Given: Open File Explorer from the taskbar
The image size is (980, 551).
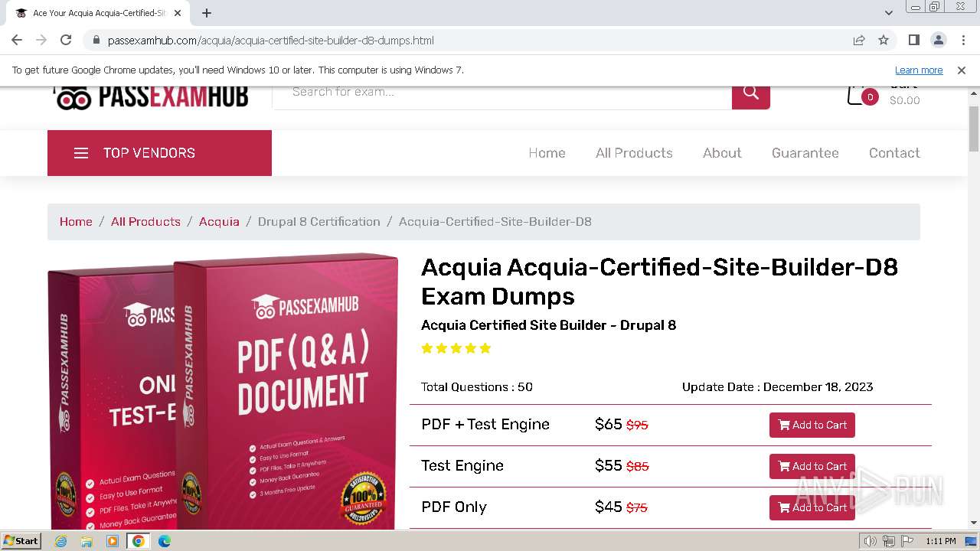Looking at the screenshot, I should [87, 541].
